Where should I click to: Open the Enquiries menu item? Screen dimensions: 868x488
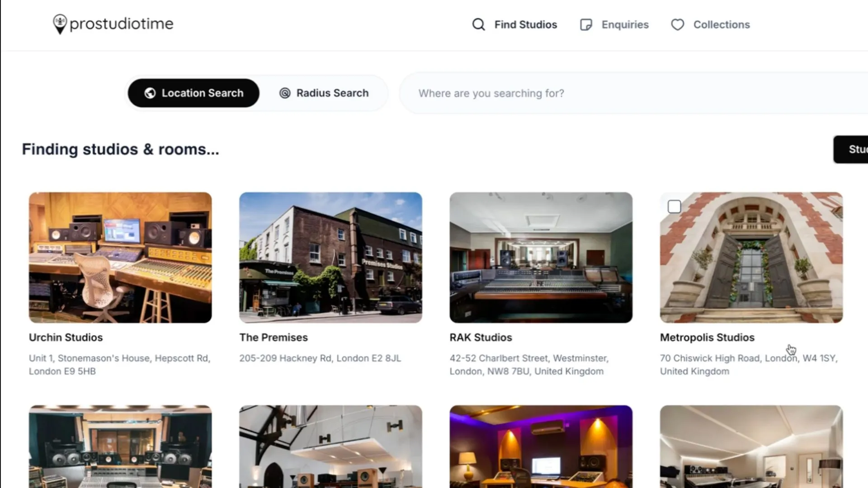[x=614, y=24]
